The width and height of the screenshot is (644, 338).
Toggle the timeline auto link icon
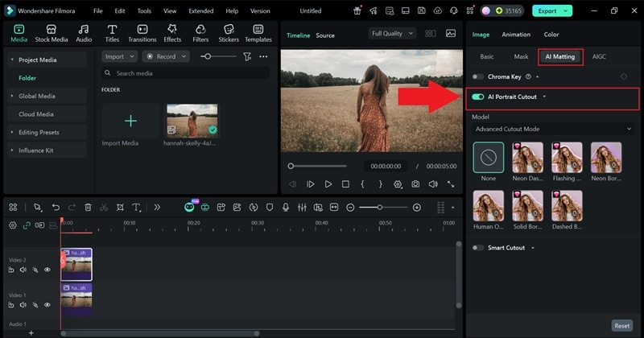tap(27, 225)
